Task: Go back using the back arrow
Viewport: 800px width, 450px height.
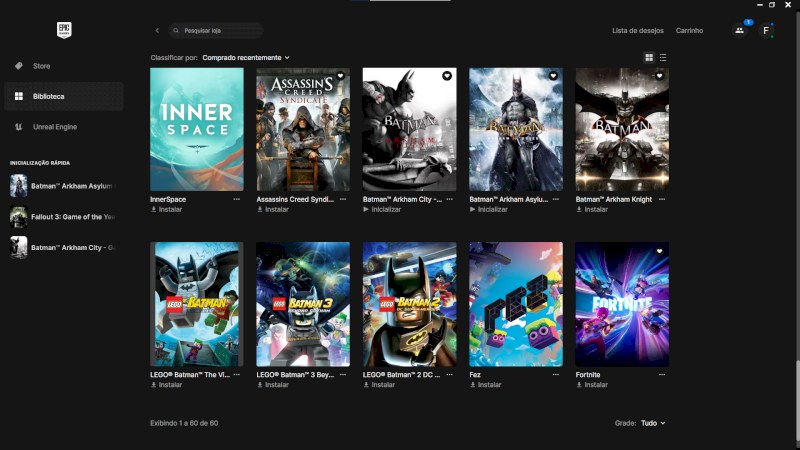Action: click(x=157, y=31)
